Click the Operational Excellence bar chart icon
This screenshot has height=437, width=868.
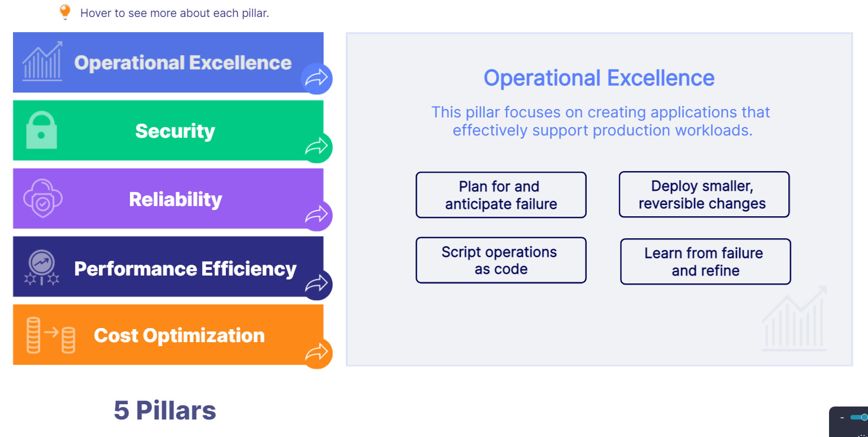point(42,62)
